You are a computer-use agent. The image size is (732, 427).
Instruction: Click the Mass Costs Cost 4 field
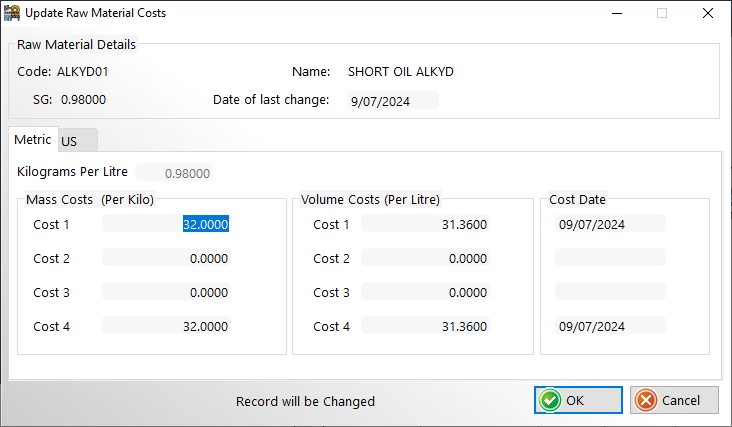point(166,326)
